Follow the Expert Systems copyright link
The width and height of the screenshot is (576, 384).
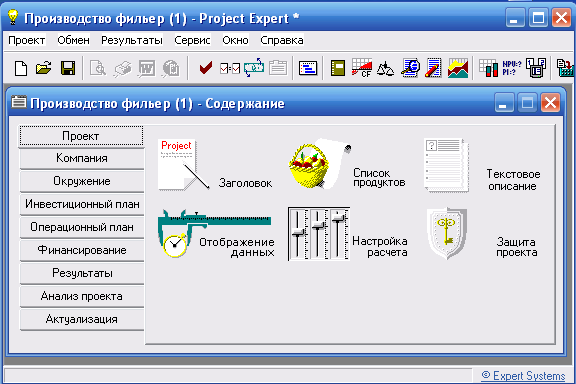(523, 376)
